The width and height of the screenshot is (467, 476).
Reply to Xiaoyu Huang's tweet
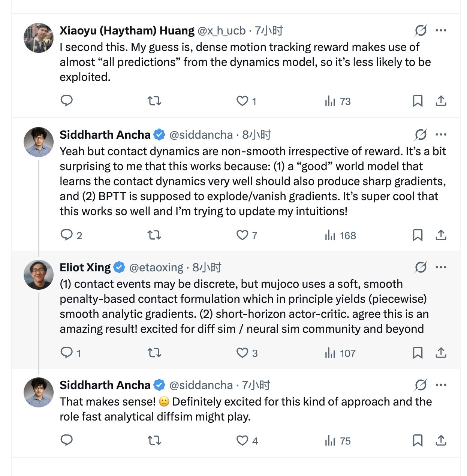coord(67,101)
